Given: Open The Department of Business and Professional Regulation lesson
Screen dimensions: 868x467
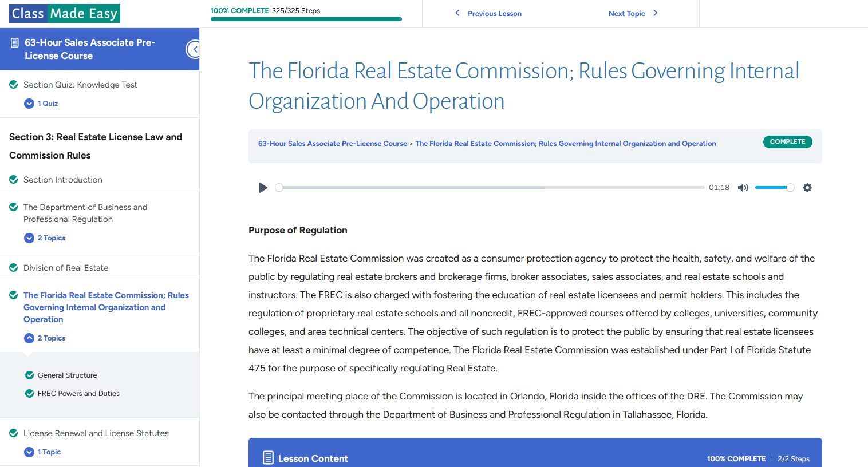Looking at the screenshot, I should tap(85, 213).
